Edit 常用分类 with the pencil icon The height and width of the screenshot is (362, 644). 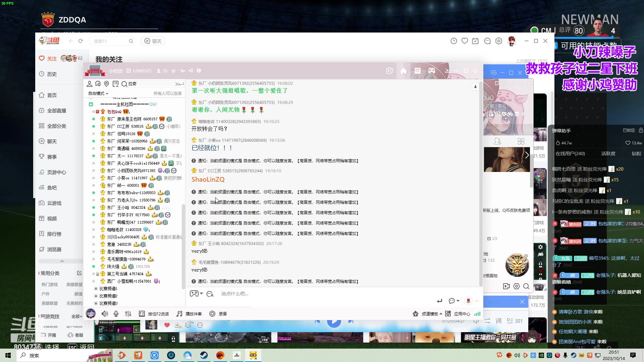(79, 273)
